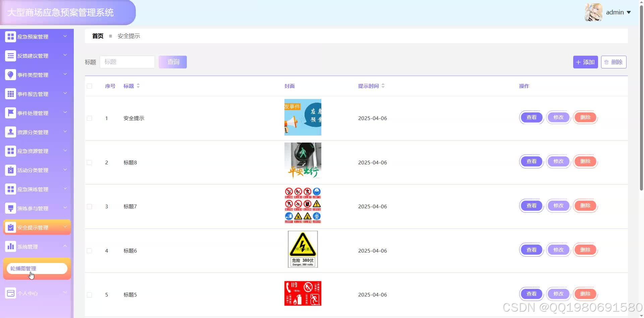This screenshot has width=644, height=318.
Task: Click the 应急演练管理 sidebar icon
Action: click(x=10, y=189)
